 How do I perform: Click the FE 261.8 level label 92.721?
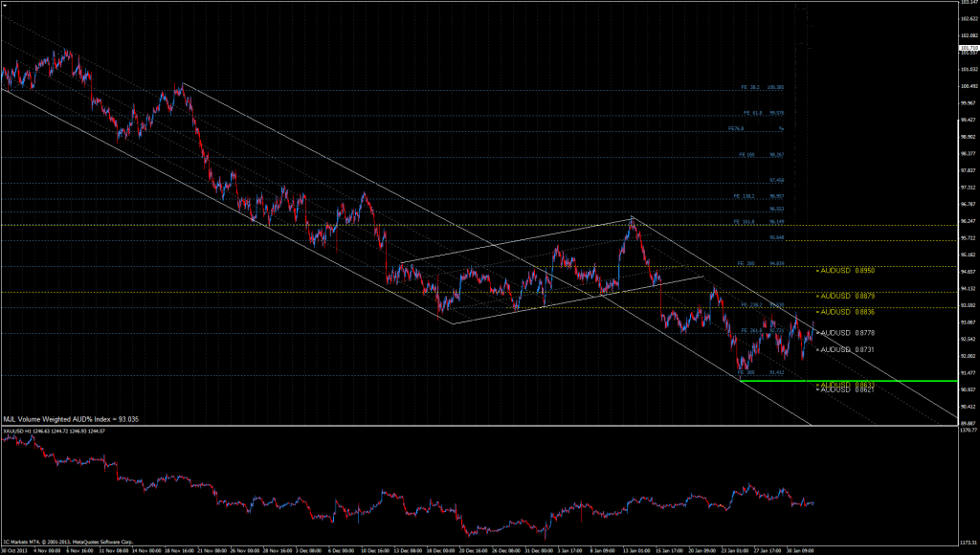click(x=763, y=331)
